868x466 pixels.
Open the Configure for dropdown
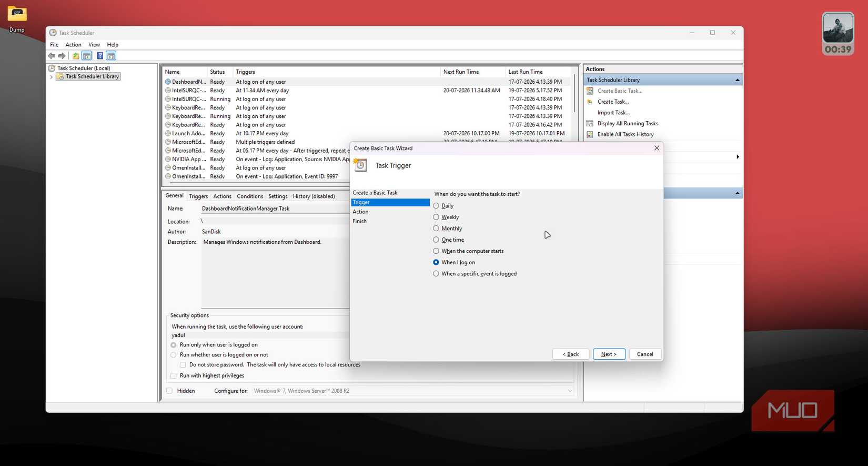412,391
